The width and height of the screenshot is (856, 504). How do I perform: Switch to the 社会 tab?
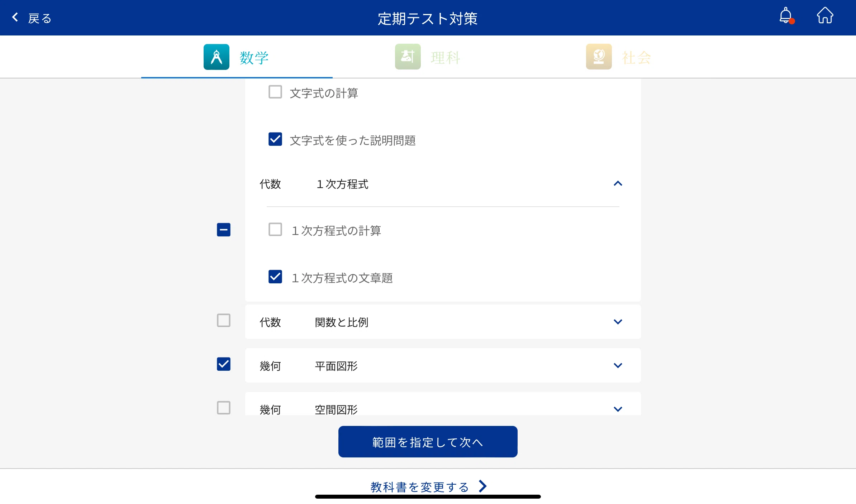point(619,57)
